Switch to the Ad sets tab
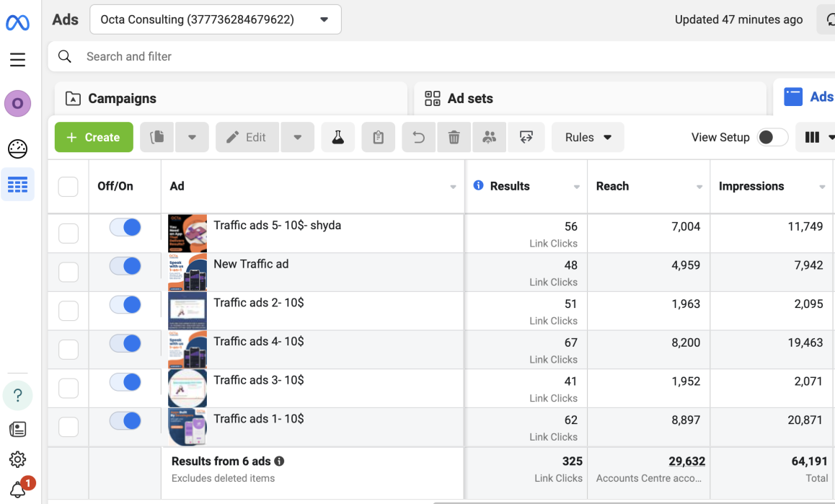Image resolution: width=835 pixels, height=504 pixels. pos(590,99)
